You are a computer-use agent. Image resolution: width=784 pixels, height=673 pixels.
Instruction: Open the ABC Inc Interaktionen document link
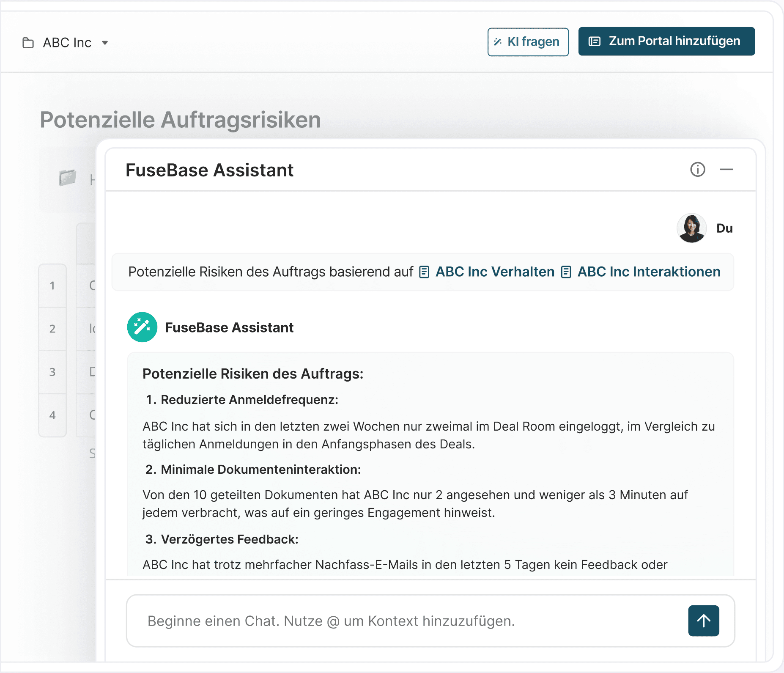(641, 272)
